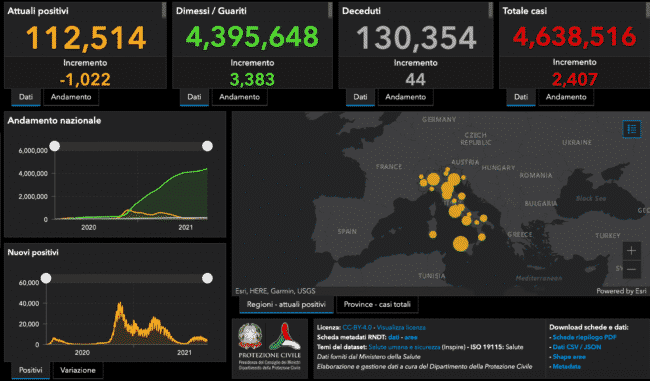Switch to Dati tab under Dimessi / Guariti
The height and width of the screenshot is (381, 650).
194,97
